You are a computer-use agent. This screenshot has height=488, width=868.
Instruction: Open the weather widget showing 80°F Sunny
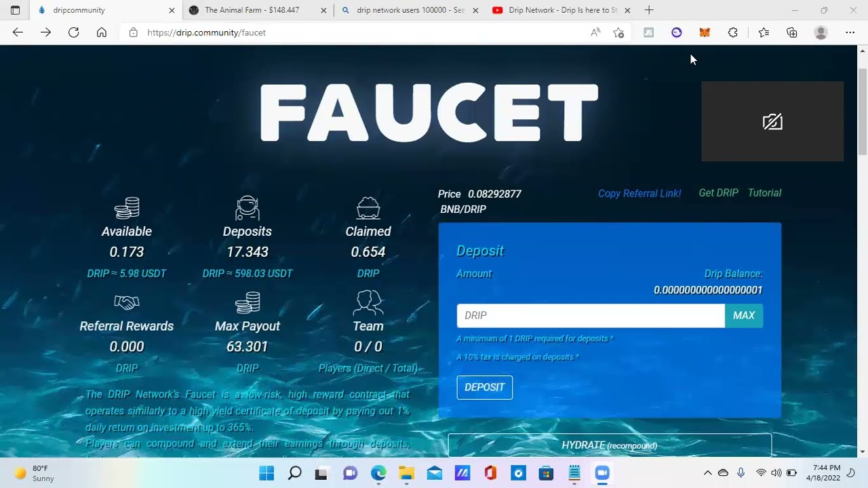pos(35,473)
